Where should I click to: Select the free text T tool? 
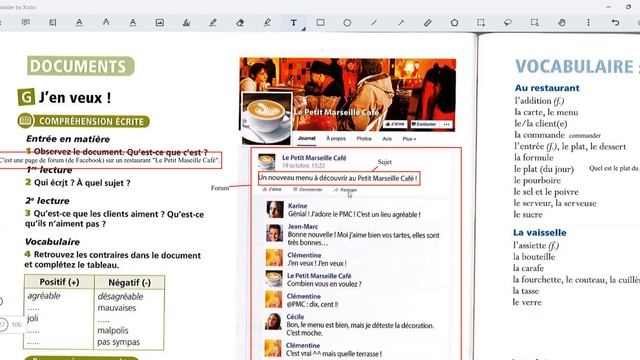[x=293, y=22]
